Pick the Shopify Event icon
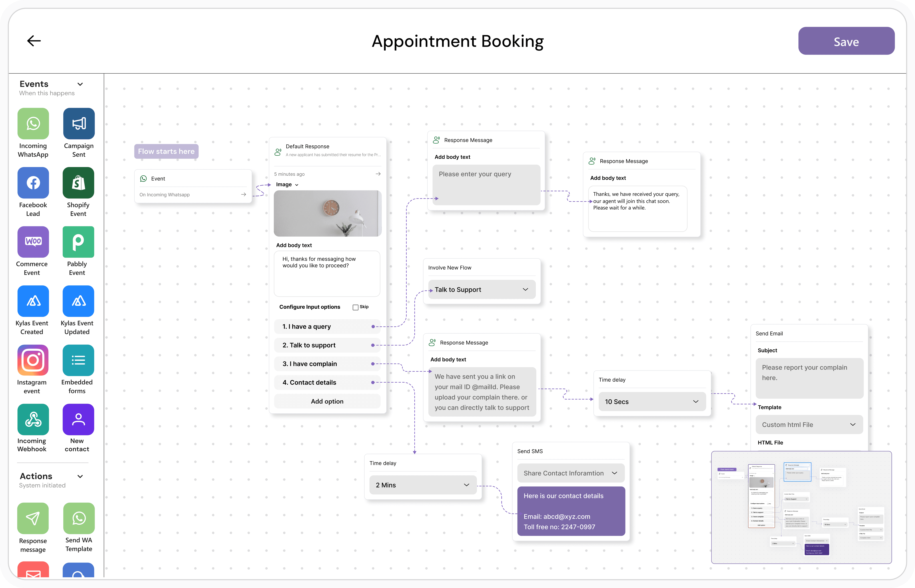 (78, 183)
